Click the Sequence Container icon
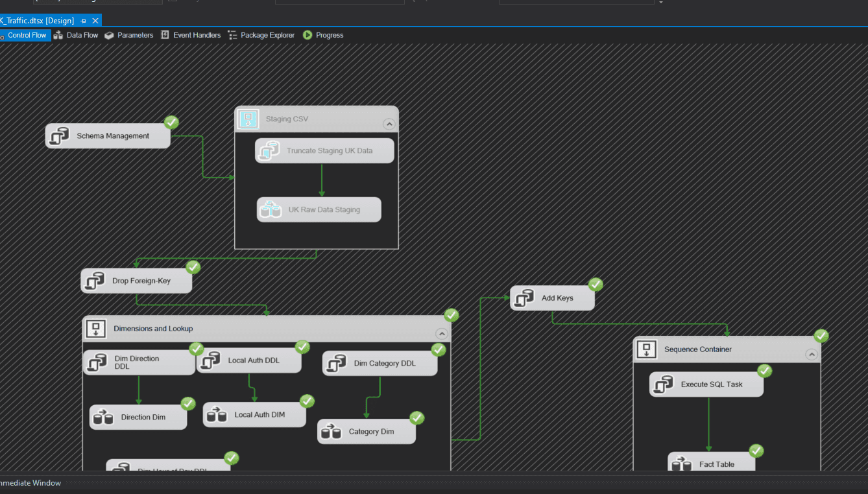The image size is (868, 494). (x=647, y=349)
